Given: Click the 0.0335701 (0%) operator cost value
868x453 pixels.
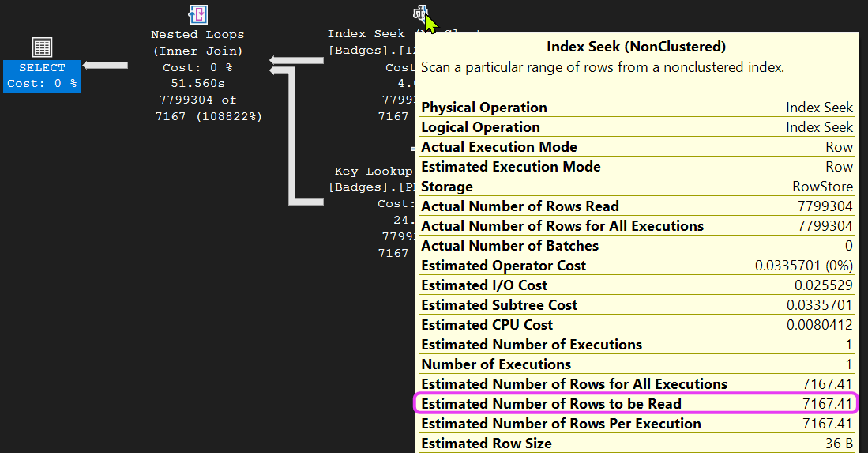Looking at the screenshot, I should pos(804,266).
